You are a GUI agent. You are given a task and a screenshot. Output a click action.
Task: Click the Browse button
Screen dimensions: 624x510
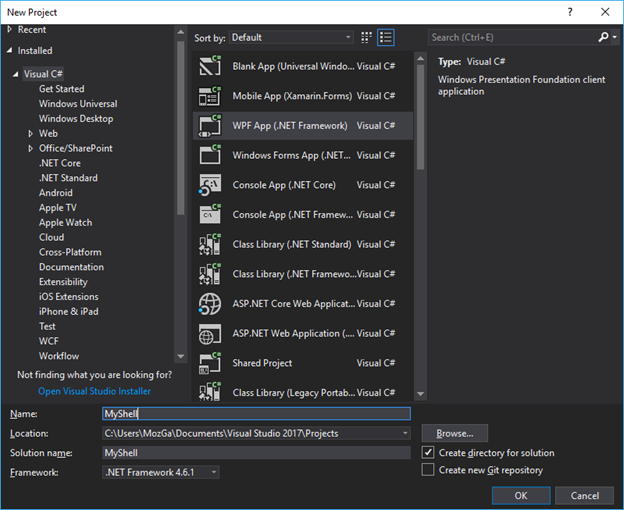(454, 433)
